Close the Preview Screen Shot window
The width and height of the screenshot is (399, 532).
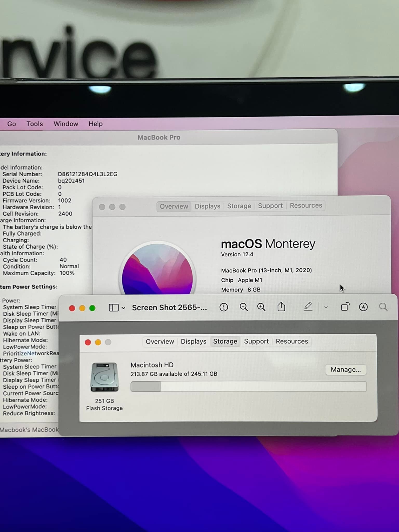pos(72,308)
